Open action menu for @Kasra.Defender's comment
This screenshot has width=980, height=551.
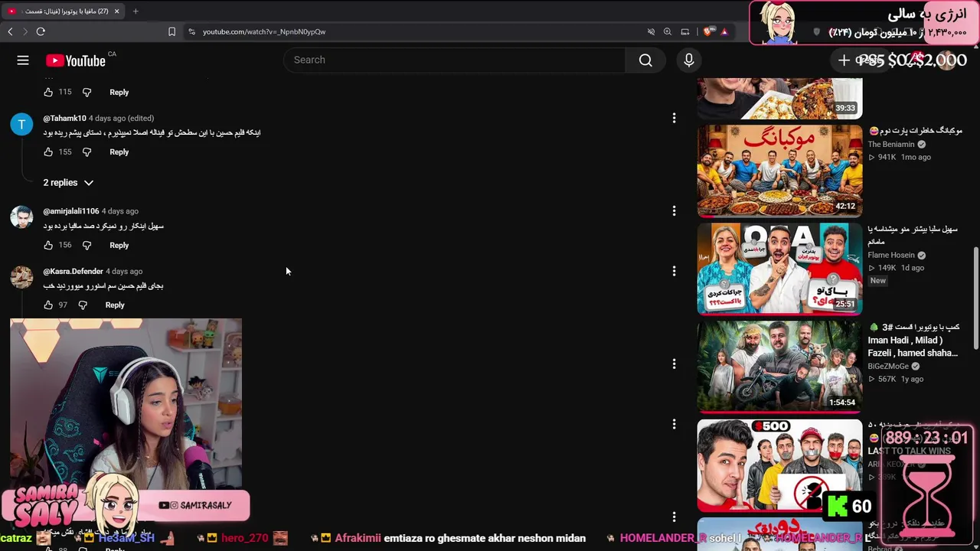coord(674,271)
